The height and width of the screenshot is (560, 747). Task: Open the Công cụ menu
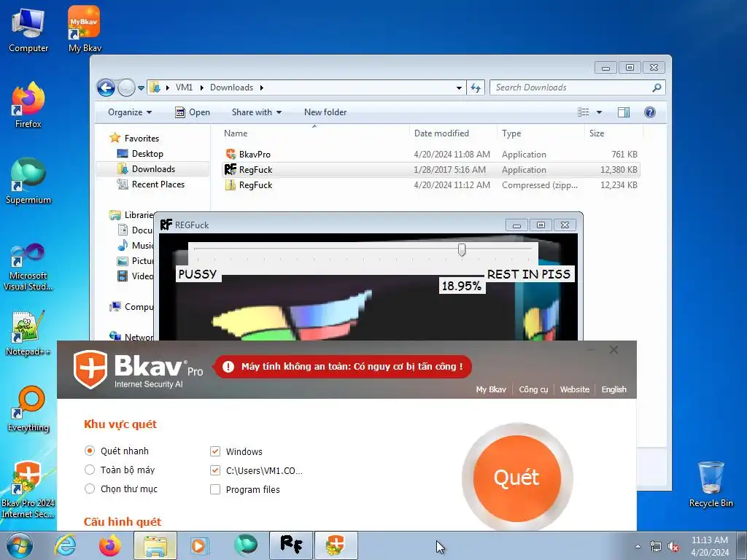(x=533, y=389)
